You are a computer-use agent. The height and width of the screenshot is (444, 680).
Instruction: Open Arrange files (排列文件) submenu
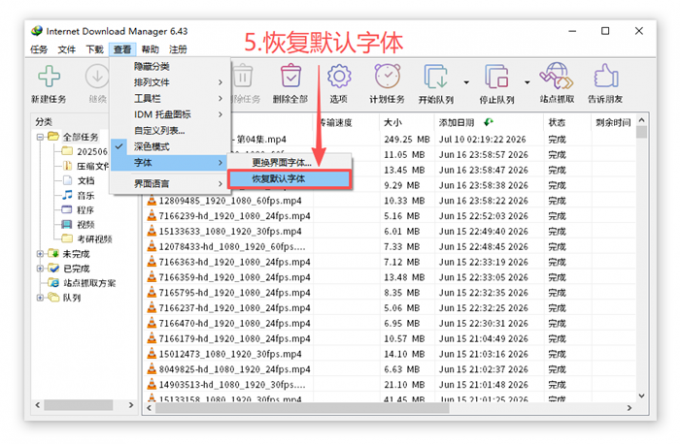coord(170,82)
